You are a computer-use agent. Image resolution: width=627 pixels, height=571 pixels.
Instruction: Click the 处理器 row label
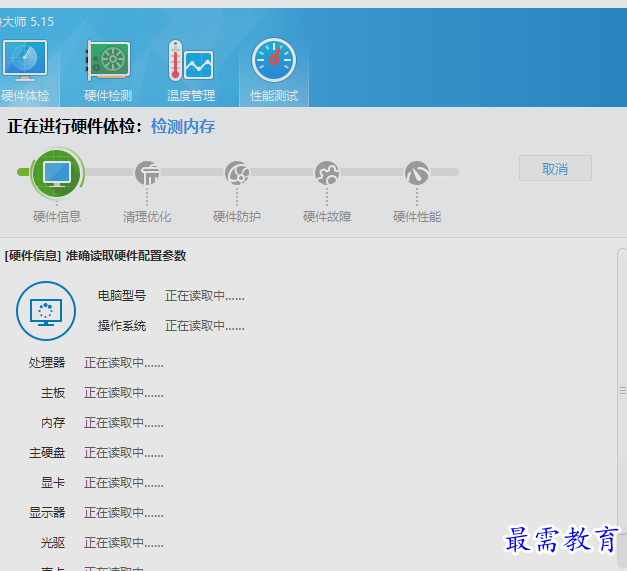click(x=47, y=363)
